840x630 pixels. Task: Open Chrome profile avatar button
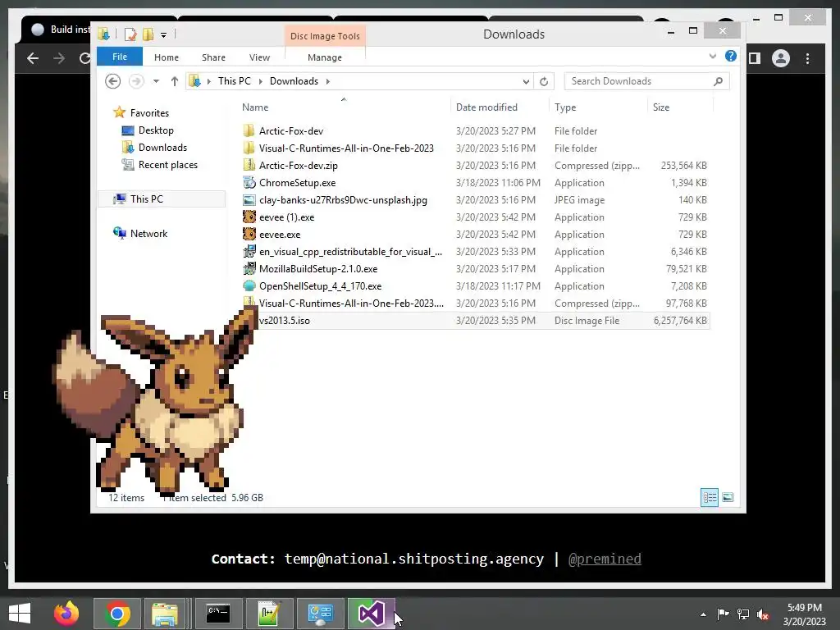tap(781, 58)
